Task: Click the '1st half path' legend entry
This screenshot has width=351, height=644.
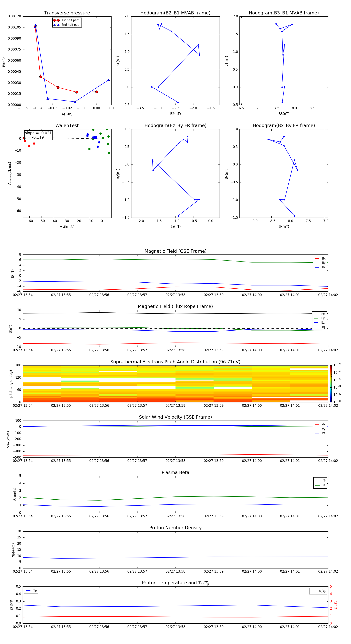Action: pos(66,20)
